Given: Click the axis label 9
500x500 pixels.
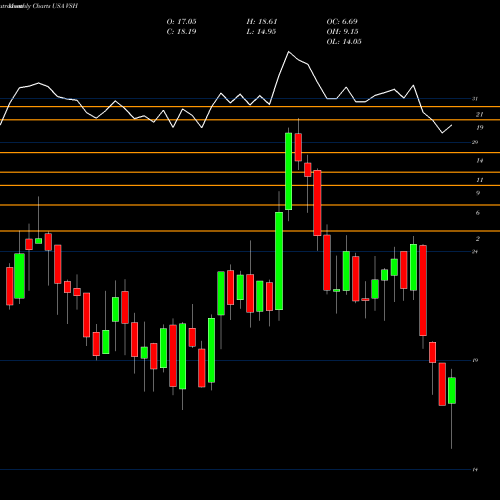Looking at the screenshot, I should 478,193.
